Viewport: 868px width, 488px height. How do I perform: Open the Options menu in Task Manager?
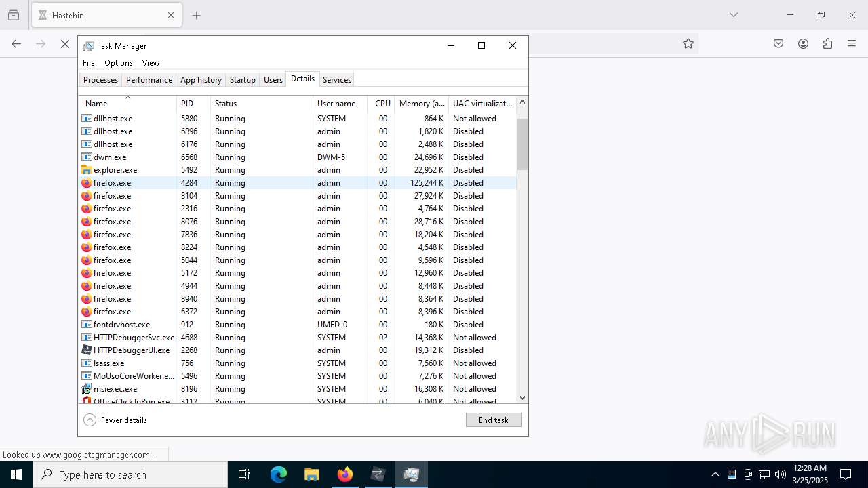point(119,62)
